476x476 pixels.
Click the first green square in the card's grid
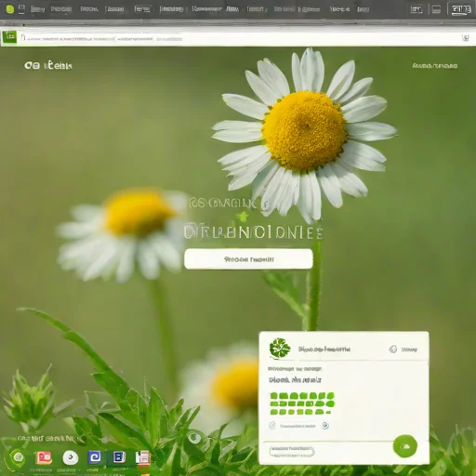click(x=273, y=396)
